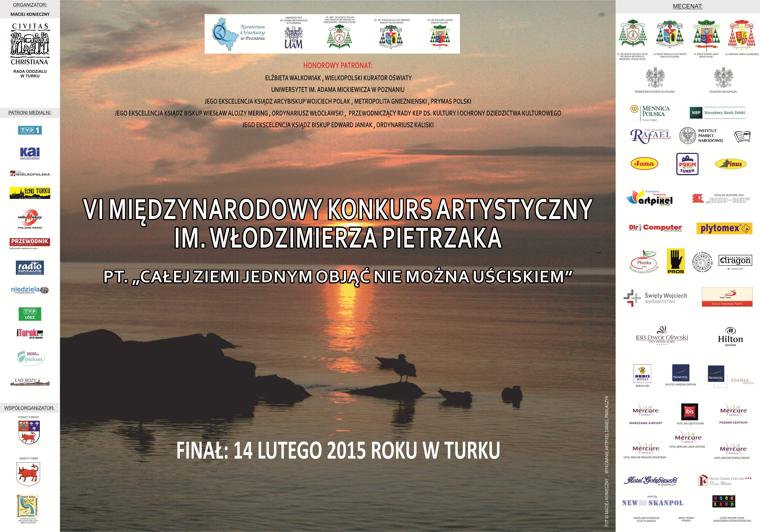This screenshot has height=532, width=760.
Task: Click the Hilton Gdansk logo
Action: point(730,337)
